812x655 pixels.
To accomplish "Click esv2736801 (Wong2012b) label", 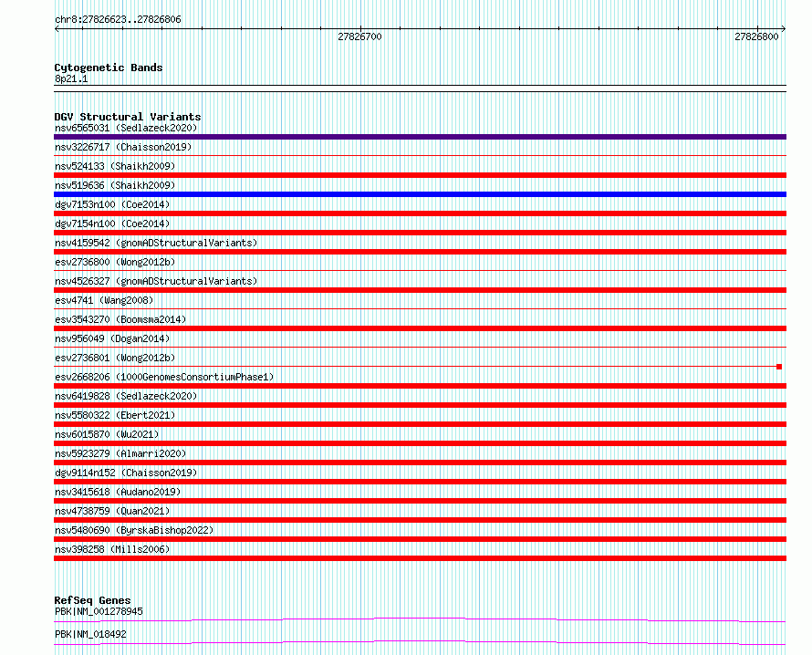I will coord(115,358).
